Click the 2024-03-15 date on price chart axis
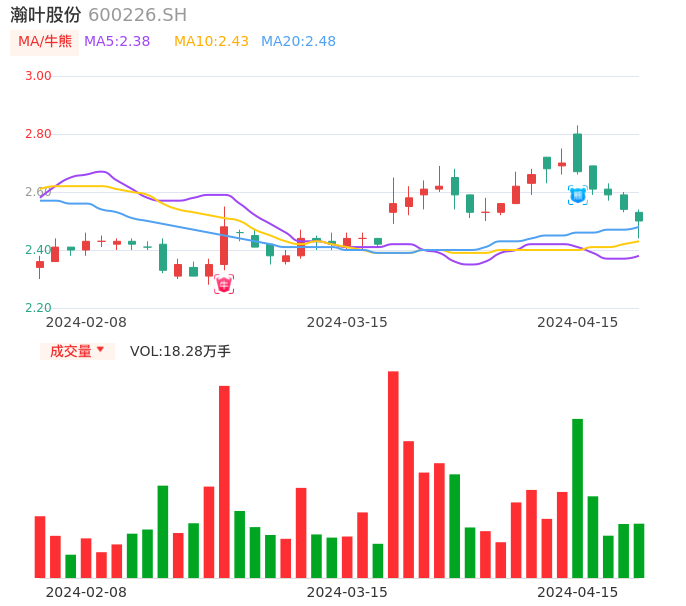 (x=346, y=322)
